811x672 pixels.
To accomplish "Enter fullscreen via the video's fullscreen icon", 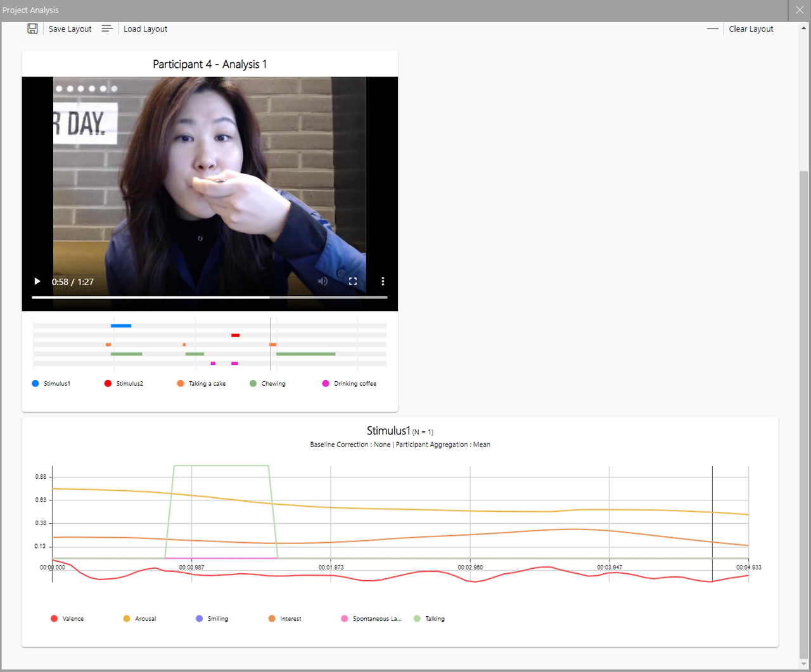I will pos(353,281).
